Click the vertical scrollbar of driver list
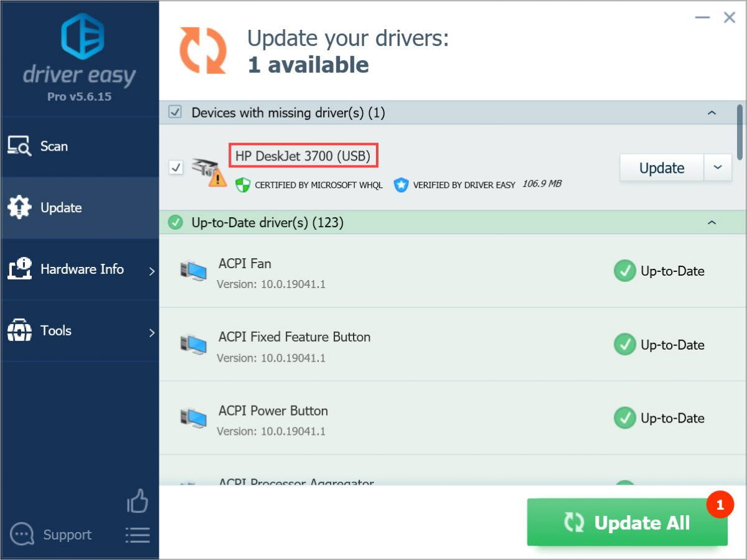The height and width of the screenshot is (560, 747). pyautogui.click(x=740, y=131)
